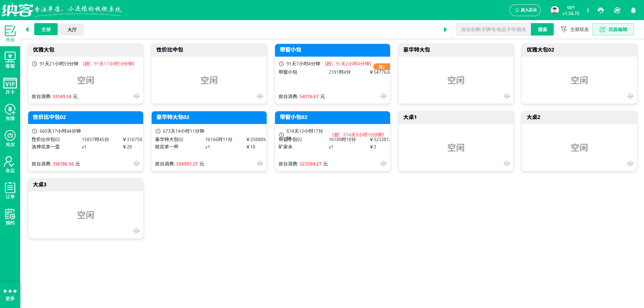The height and width of the screenshot is (308, 644).
Task: Open the VIP 开卡 sidebar icon
Action: (x=10, y=86)
